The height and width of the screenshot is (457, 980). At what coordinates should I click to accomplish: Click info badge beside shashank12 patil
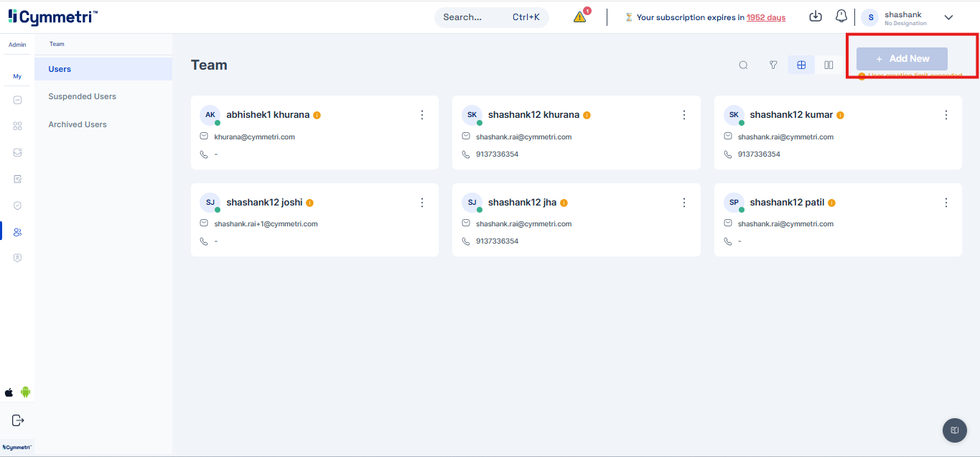831,203
